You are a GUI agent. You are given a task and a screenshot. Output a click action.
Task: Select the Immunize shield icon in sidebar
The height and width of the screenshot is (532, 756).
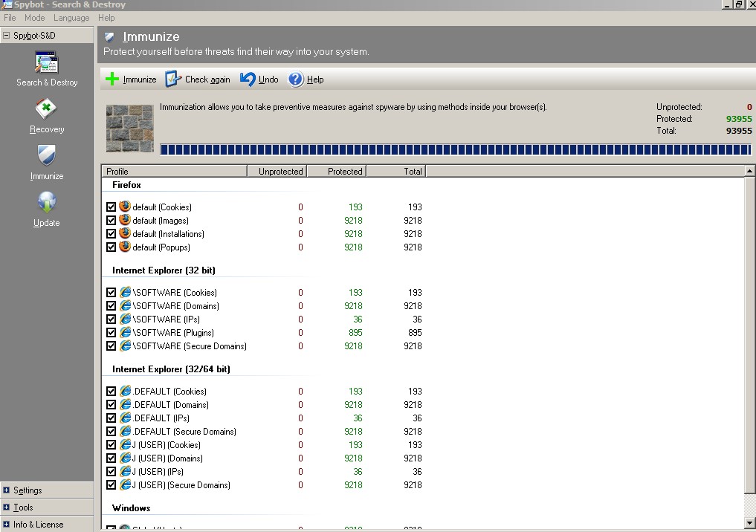coord(46,155)
